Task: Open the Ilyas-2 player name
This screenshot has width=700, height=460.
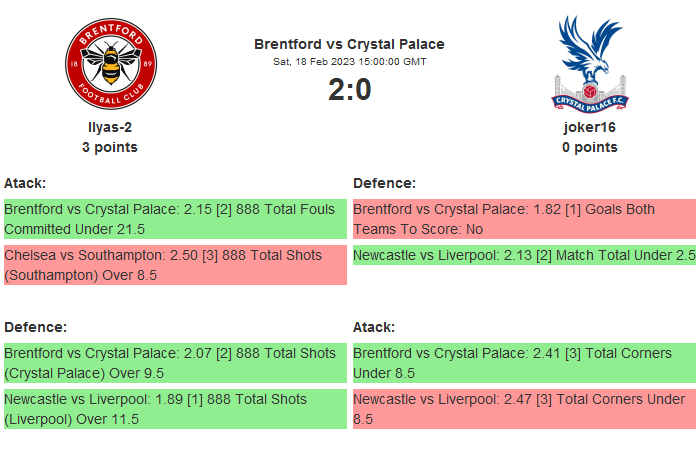Action: click(x=110, y=127)
